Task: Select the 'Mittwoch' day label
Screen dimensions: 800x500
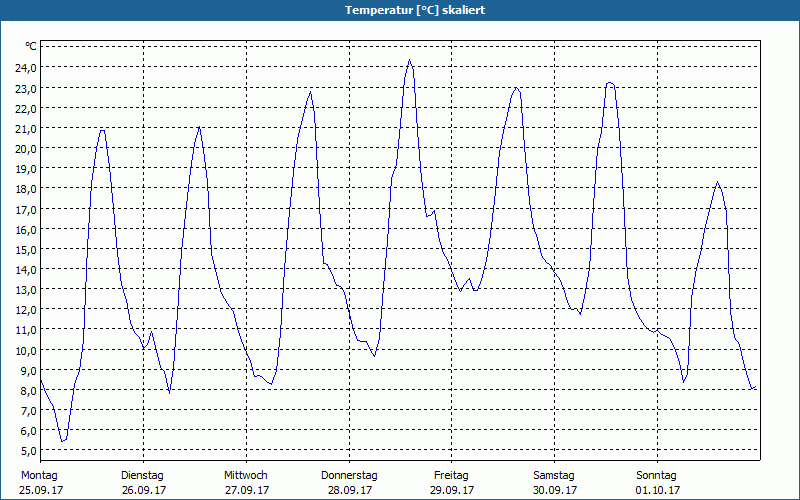Action: pos(245,476)
